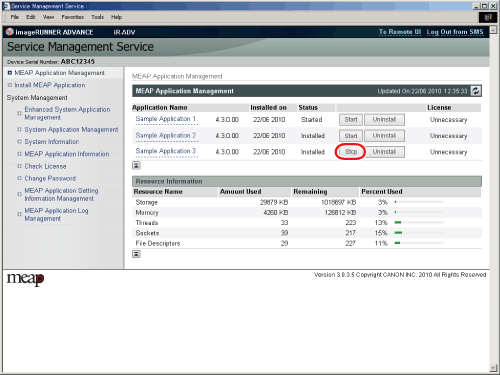Viewport: 500px width, 375px height.
Task: Open the Favorites menu
Action: point(72,17)
